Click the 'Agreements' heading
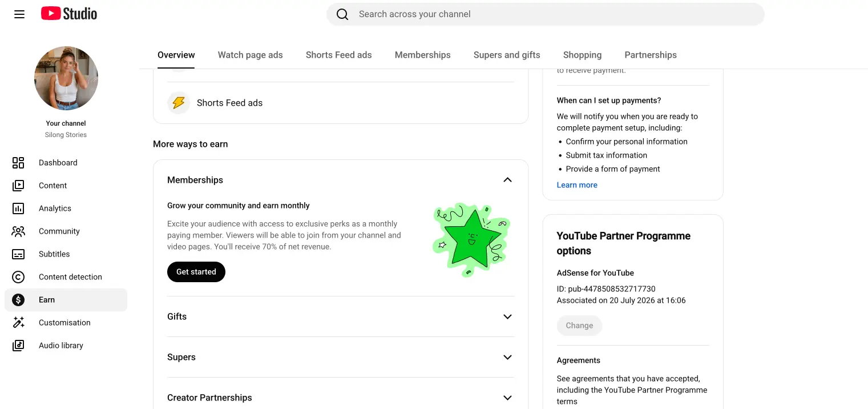 (x=579, y=360)
